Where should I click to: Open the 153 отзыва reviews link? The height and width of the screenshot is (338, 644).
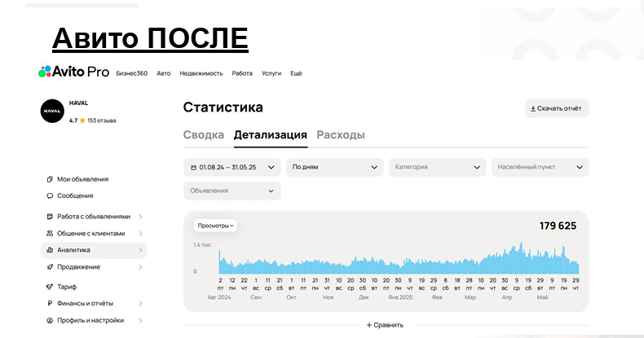(101, 121)
